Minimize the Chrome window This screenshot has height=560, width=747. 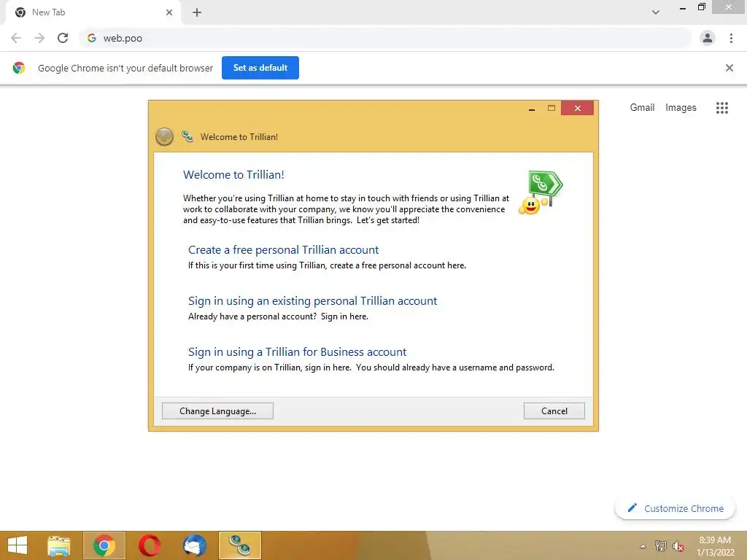pyautogui.click(x=683, y=7)
